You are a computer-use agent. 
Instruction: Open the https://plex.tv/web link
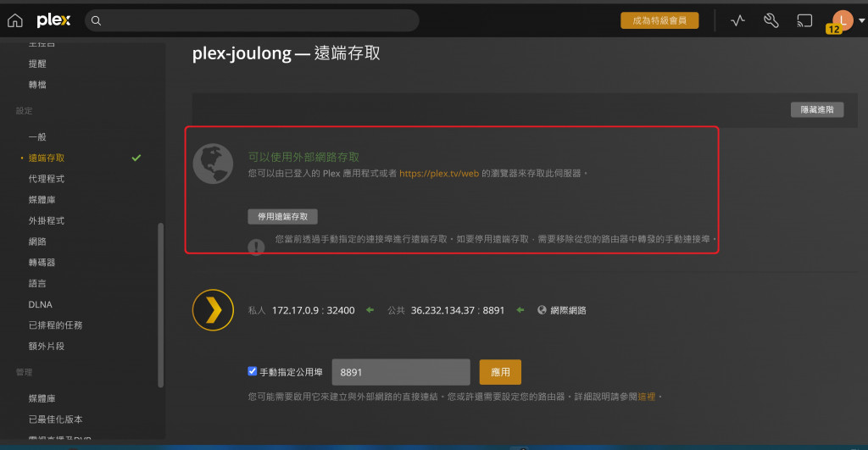439,173
